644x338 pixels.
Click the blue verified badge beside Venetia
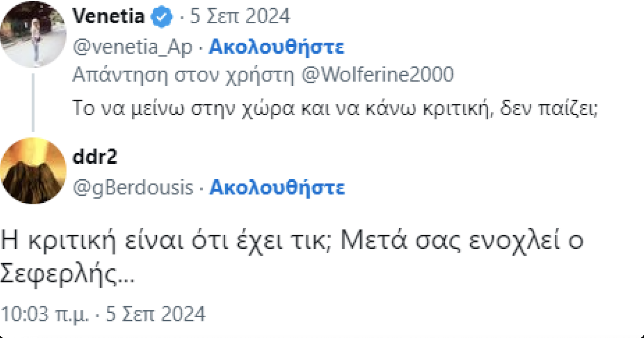click(162, 16)
